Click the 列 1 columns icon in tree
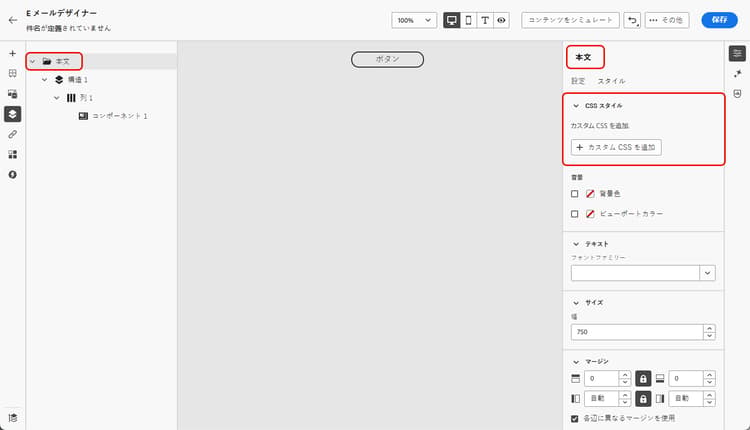Viewport: 750px width, 430px height. (x=71, y=98)
